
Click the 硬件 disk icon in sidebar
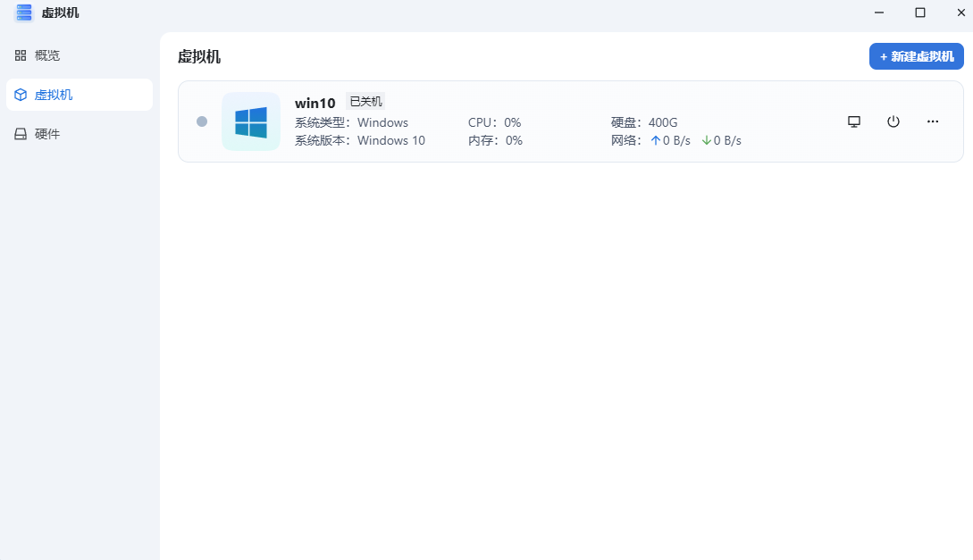(x=21, y=134)
